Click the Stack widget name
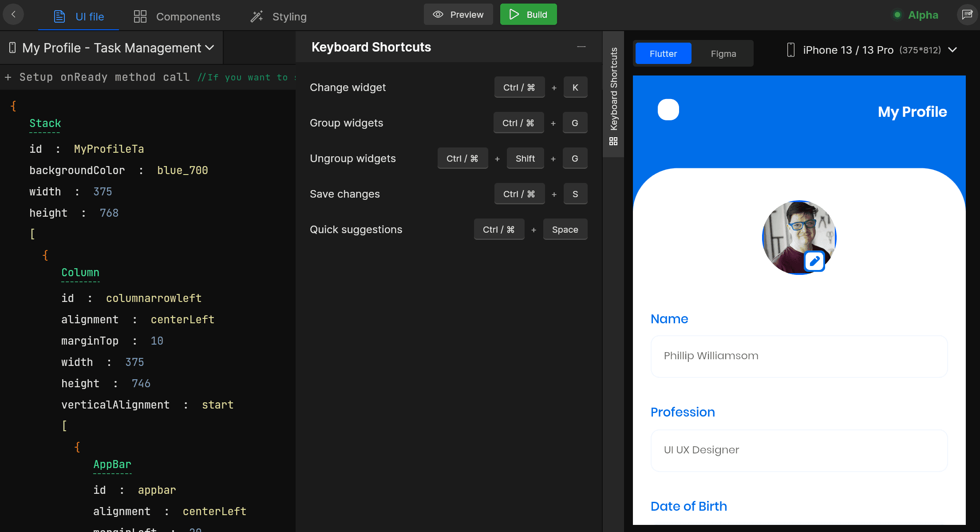 pos(45,123)
